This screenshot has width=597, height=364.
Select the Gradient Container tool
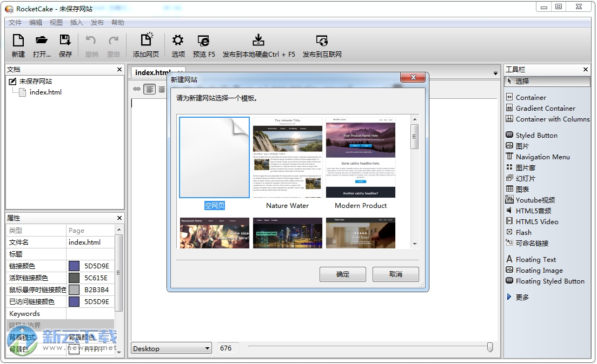coord(545,108)
